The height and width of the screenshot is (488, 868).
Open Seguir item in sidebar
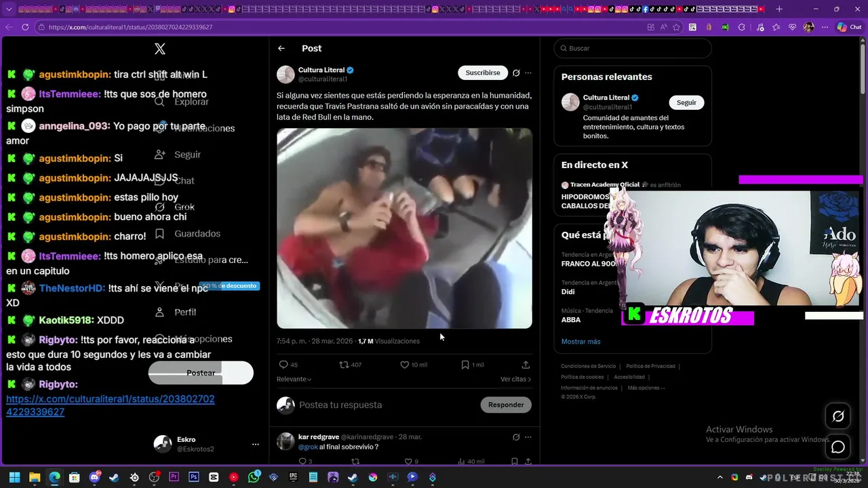(178, 154)
